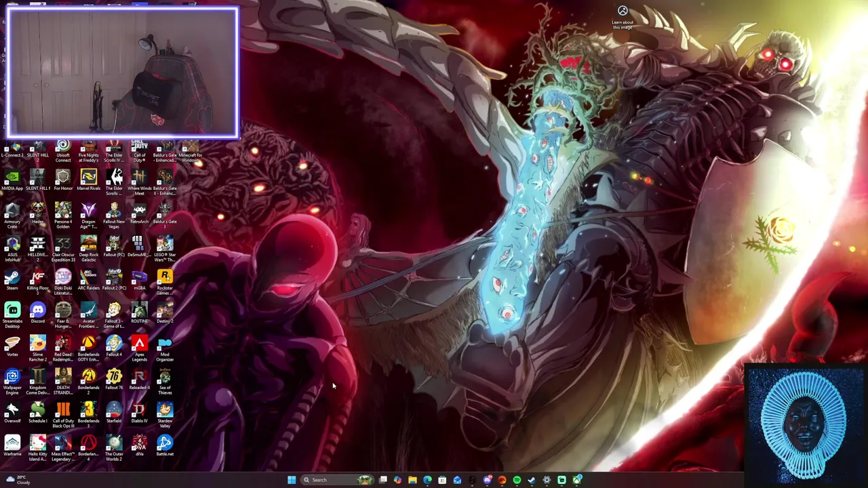
Task: Select the Wallpaper Engine icon
Action: (x=12, y=382)
